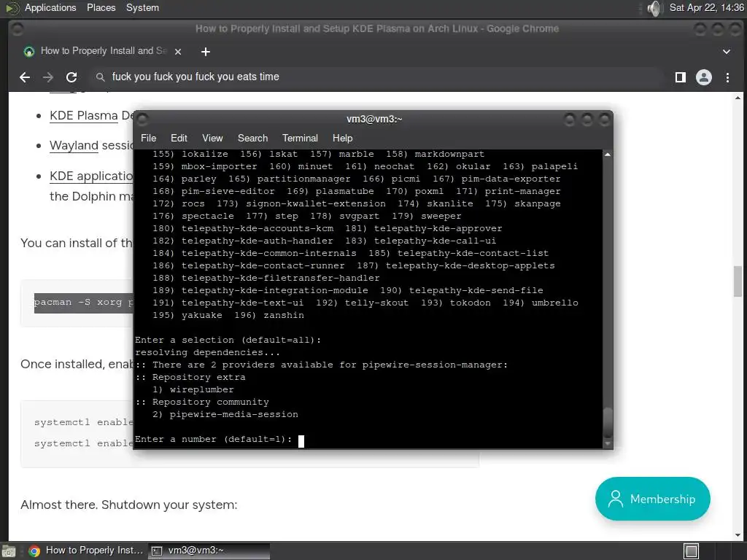Click the 'Enter a number (default=1):' prompt
This screenshot has width=747, height=560.
point(214,439)
